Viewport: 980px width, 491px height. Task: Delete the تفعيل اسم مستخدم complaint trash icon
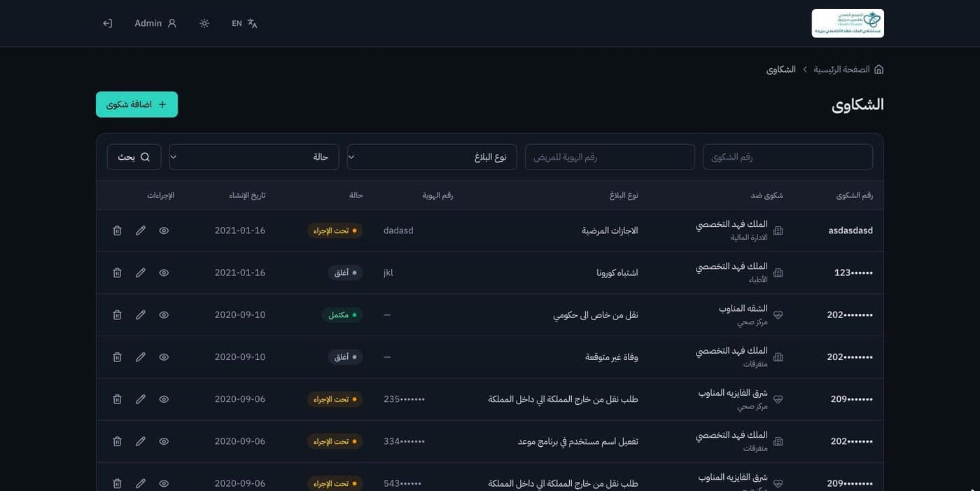(117, 441)
